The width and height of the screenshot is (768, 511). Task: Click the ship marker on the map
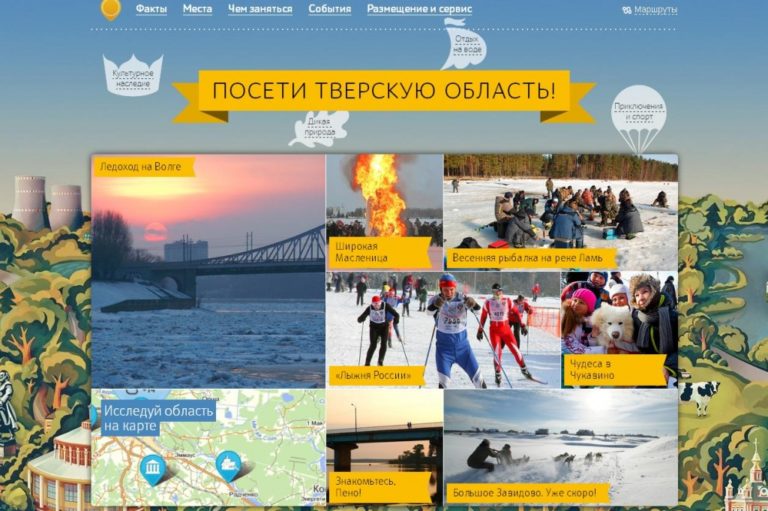coord(229,465)
